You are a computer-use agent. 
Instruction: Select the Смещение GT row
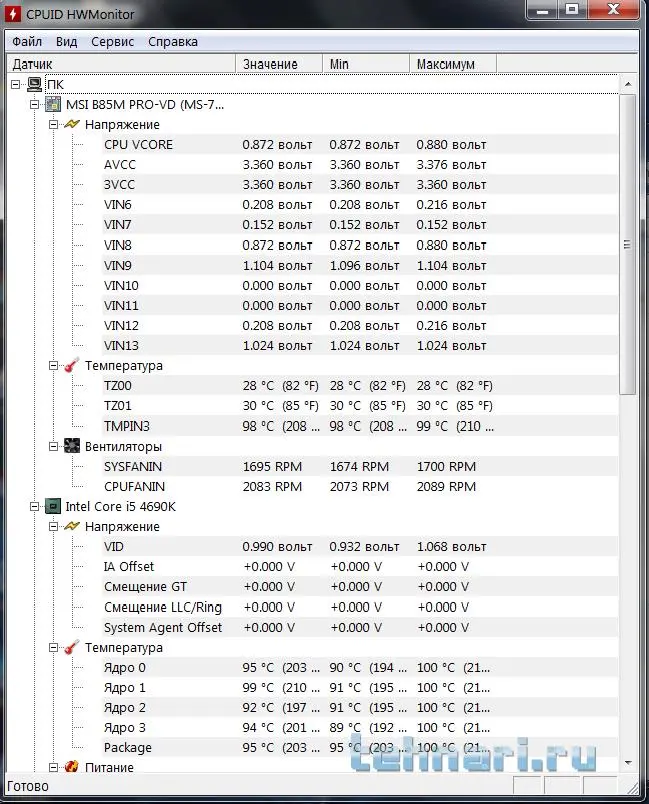359,587
